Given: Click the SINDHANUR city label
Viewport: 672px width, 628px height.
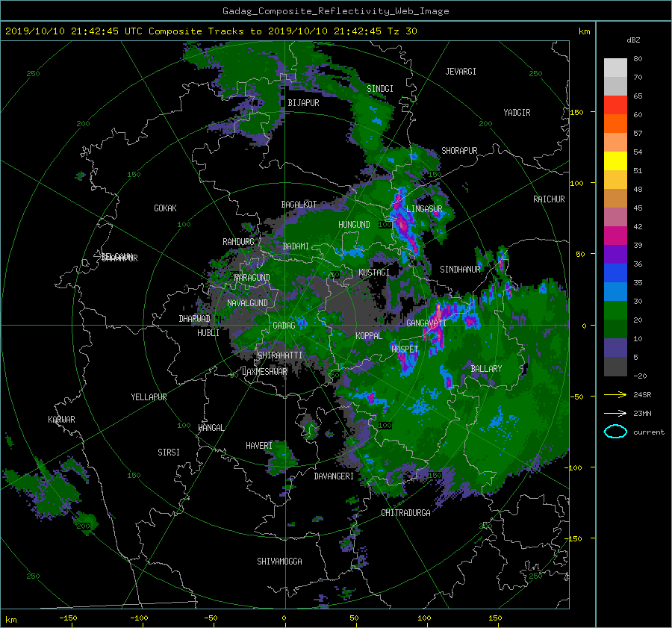Looking at the screenshot, I should click(460, 270).
